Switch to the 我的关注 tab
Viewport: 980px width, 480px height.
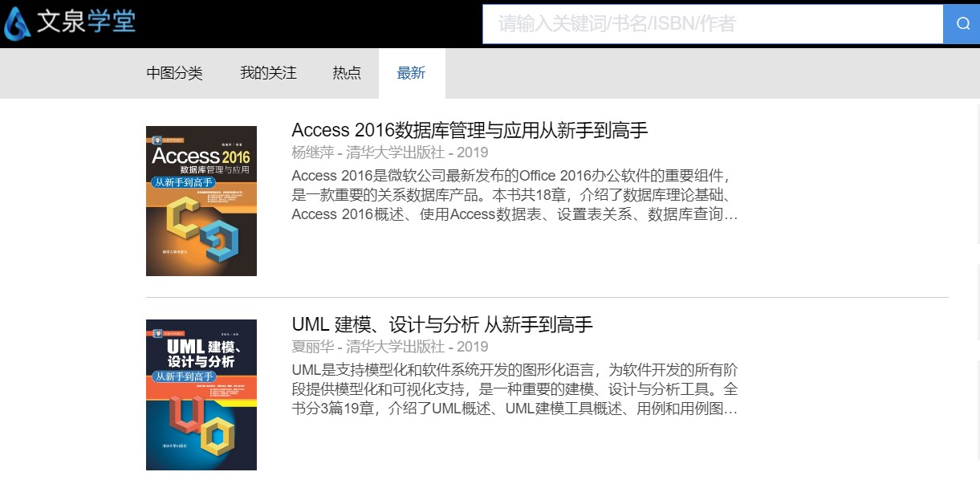click(x=268, y=73)
